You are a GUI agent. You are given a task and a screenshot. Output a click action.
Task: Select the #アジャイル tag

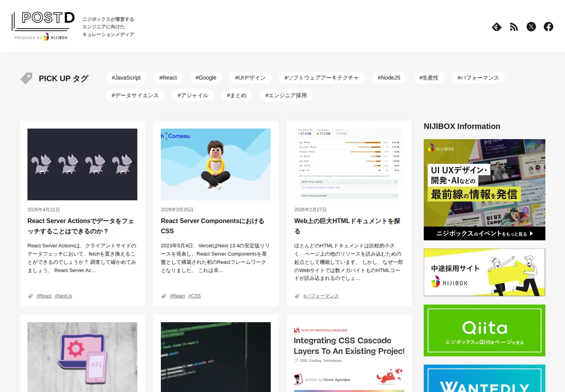coord(193,95)
